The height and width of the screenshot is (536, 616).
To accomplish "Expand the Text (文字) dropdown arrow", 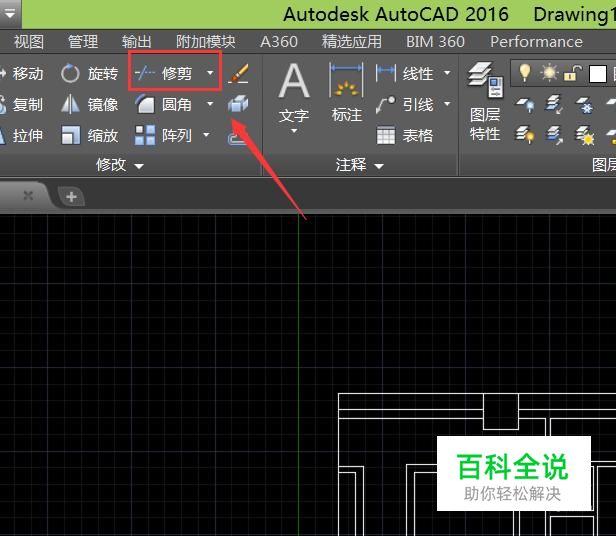I will pyautogui.click(x=294, y=131).
